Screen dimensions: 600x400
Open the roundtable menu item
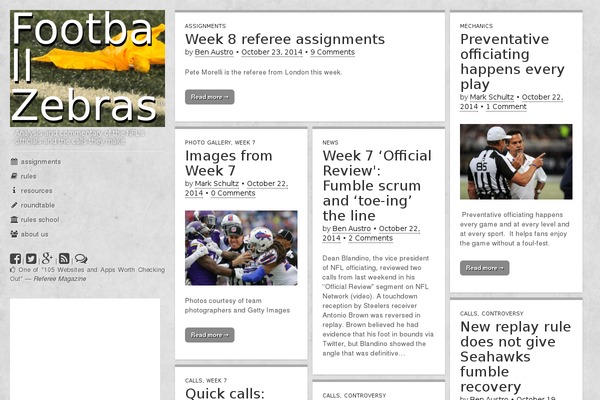pos(38,205)
